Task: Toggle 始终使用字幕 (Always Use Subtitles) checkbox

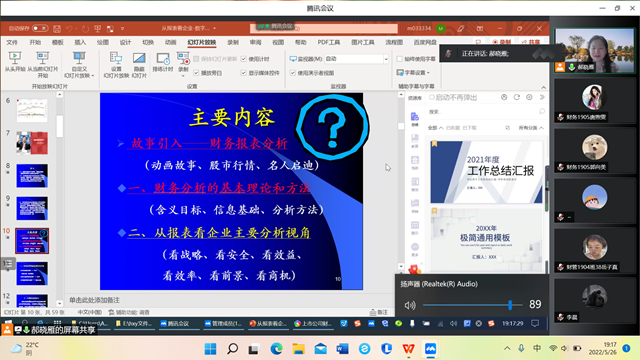Action: click(x=400, y=59)
